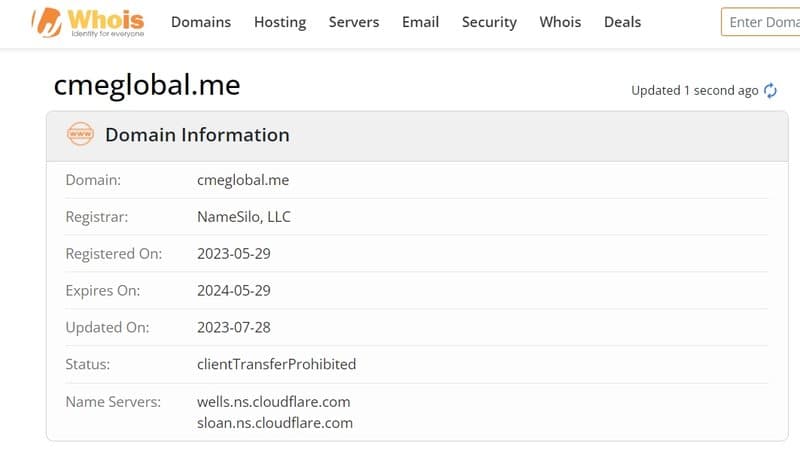
Task: Refresh the whois record with reload icon
Action: [x=770, y=90]
